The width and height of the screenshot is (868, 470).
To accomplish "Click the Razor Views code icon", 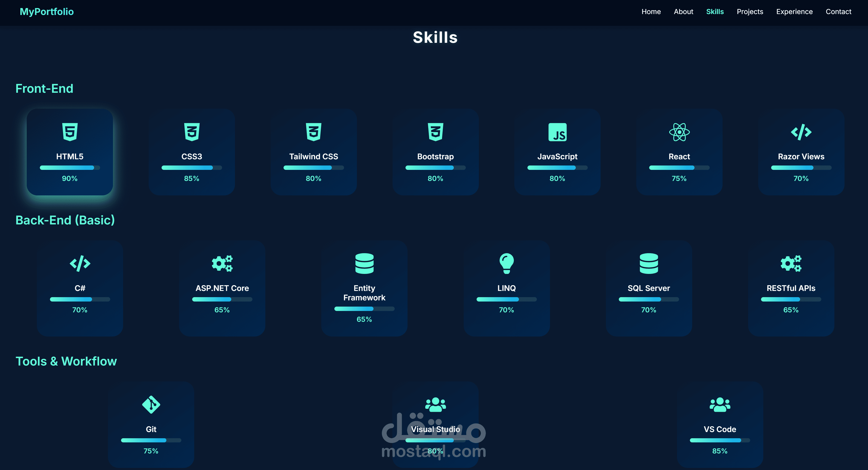I will [x=801, y=132].
